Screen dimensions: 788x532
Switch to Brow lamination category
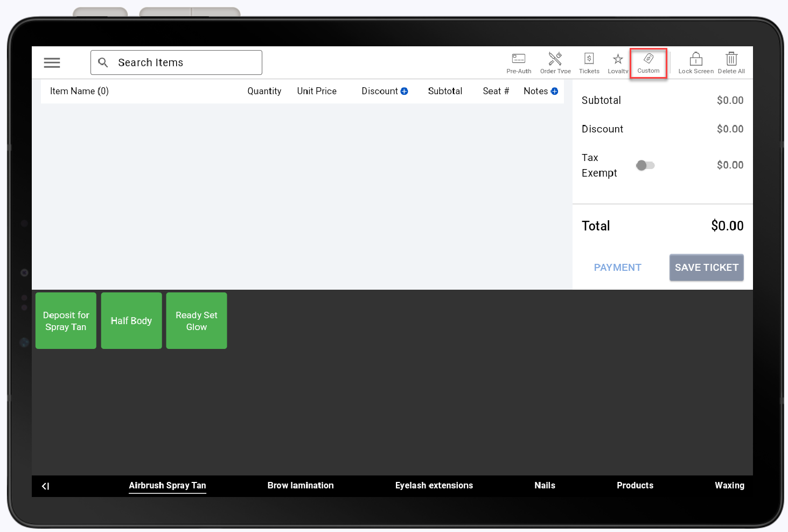(x=301, y=486)
